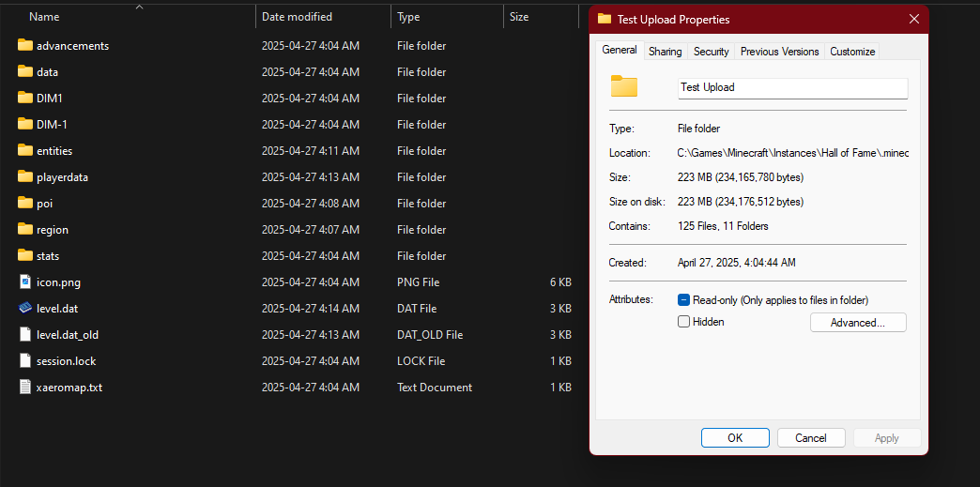Viewport: 980px width, 487px height.
Task: Sort files by the Name column header
Action: click(x=44, y=17)
